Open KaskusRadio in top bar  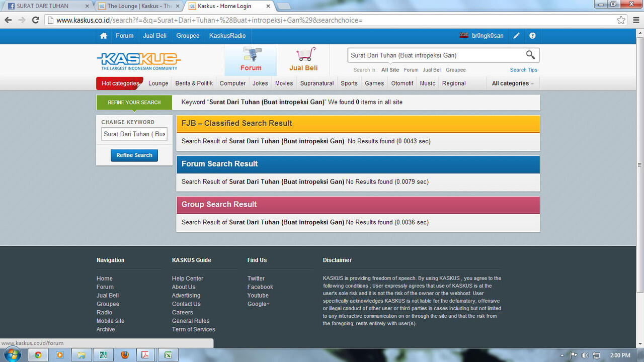point(227,36)
